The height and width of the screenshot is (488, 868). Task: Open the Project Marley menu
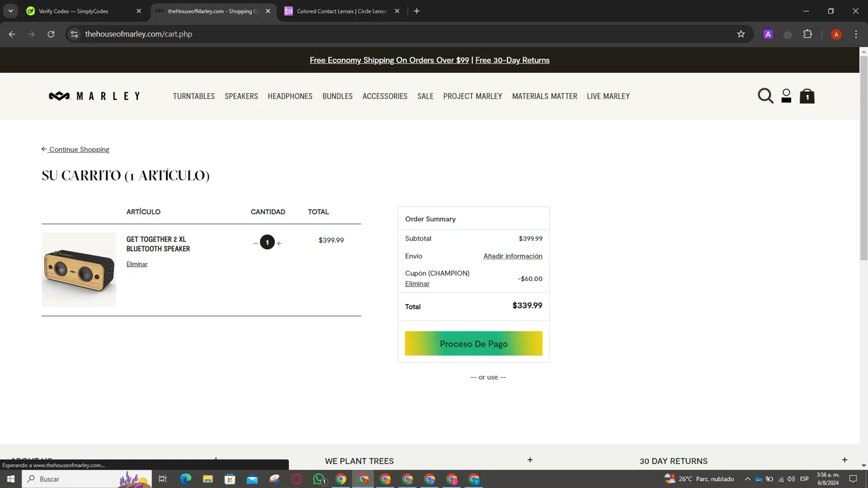coord(473,97)
